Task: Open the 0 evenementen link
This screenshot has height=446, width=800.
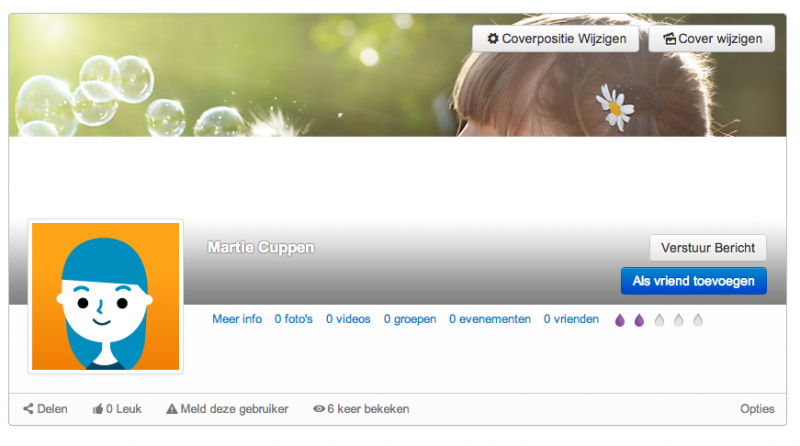Action: 490,319
